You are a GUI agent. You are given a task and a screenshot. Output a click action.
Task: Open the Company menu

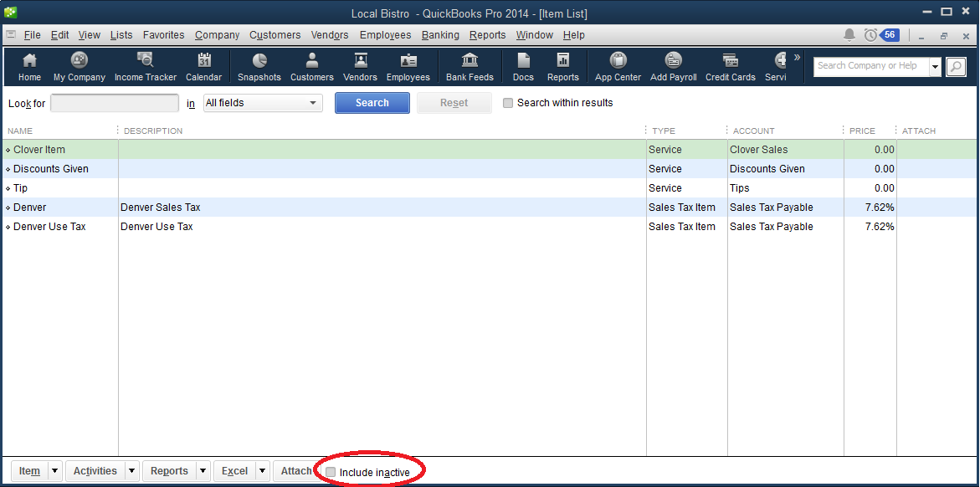(217, 35)
